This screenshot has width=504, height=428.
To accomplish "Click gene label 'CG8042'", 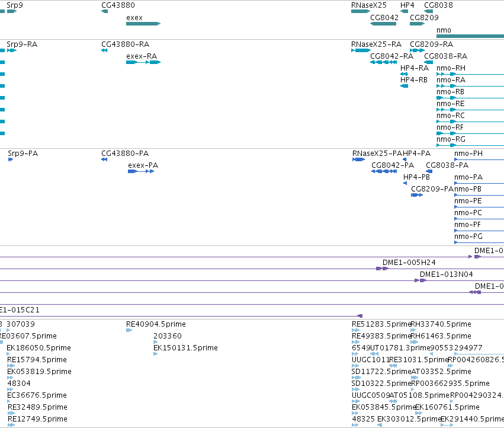I will click(384, 18).
